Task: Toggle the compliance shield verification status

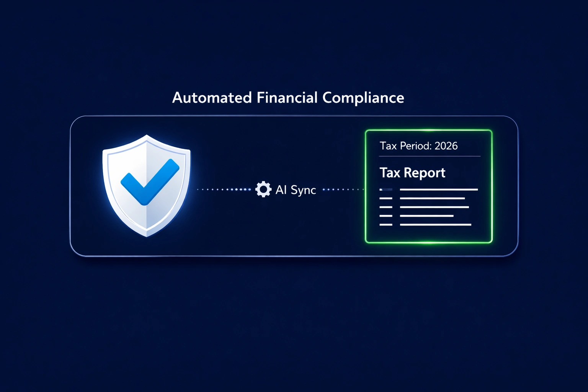Action: coord(147,186)
